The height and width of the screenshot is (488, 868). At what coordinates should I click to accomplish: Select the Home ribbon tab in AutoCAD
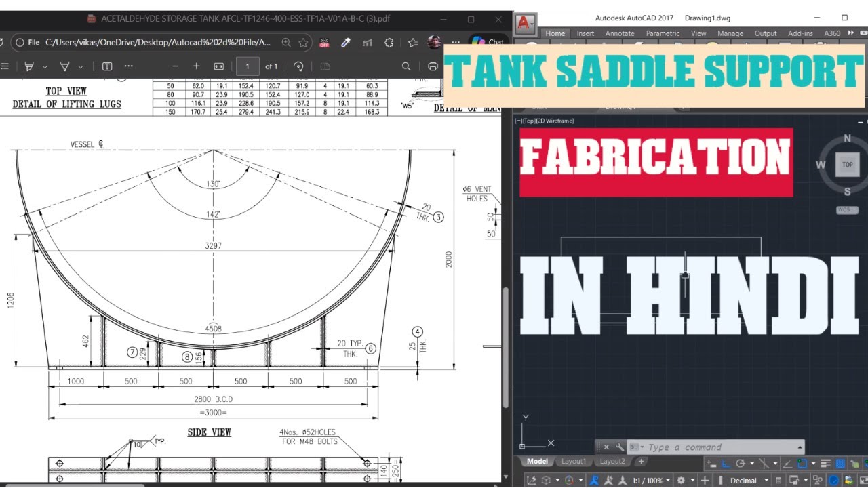click(555, 33)
